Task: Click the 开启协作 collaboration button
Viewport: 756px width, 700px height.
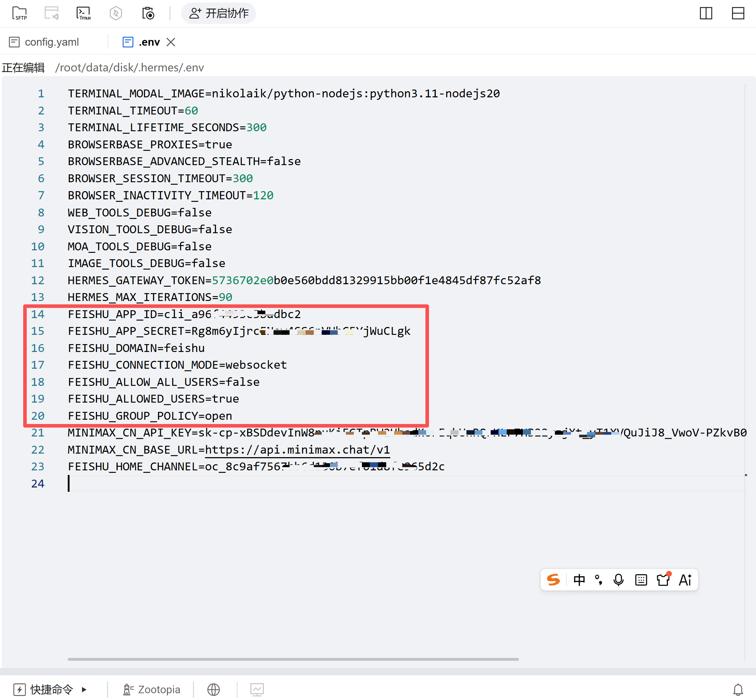Action: tap(219, 13)
